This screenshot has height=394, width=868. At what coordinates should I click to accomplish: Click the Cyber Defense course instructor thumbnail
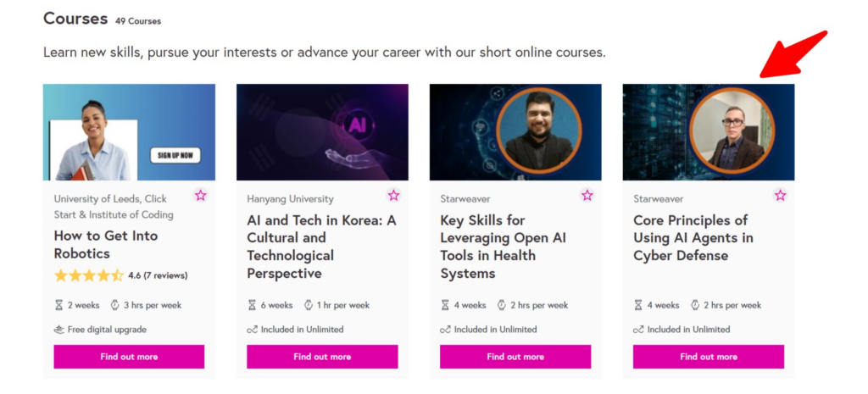click(x=709, y=132)
